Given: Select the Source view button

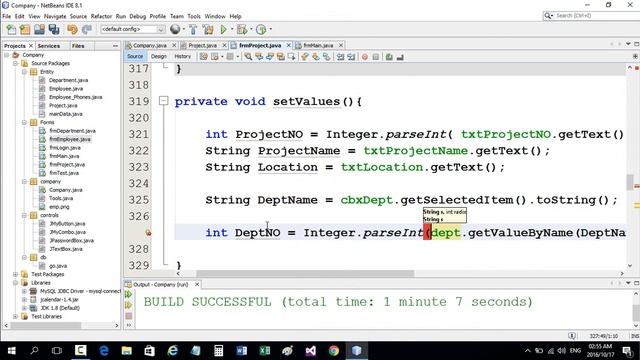Looking at the screenshot, I should 135,56.
